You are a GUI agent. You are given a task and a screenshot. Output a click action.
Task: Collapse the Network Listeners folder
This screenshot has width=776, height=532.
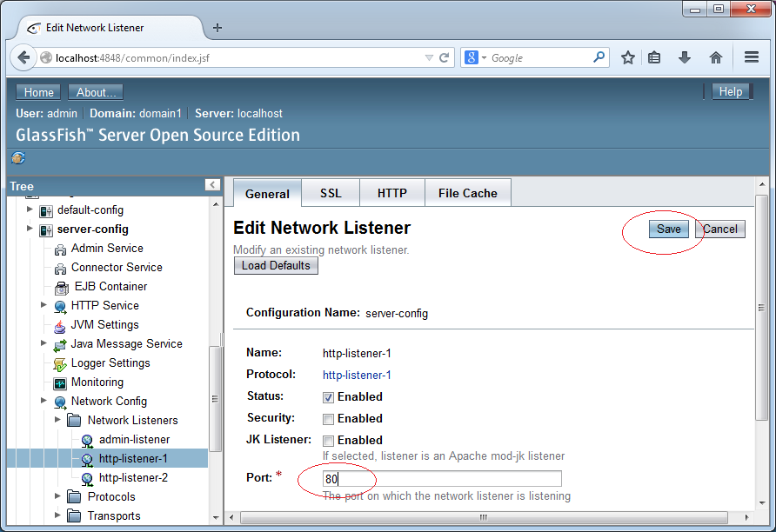point(57,420)
